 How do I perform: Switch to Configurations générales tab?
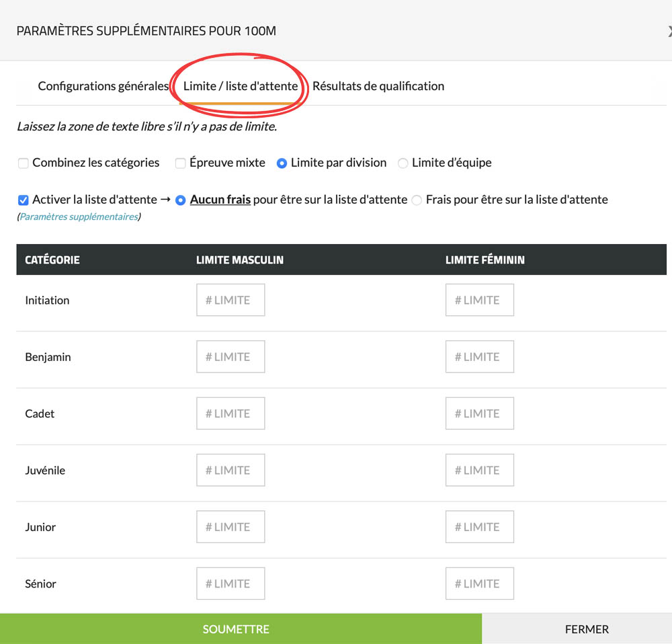point(103,86)
